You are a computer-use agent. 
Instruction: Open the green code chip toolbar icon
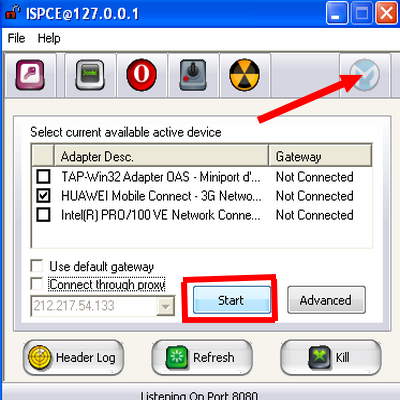tap(90, 75)
